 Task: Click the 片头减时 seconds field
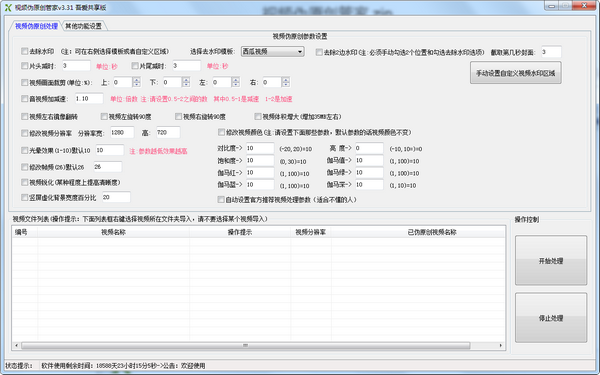pos(76,66)
